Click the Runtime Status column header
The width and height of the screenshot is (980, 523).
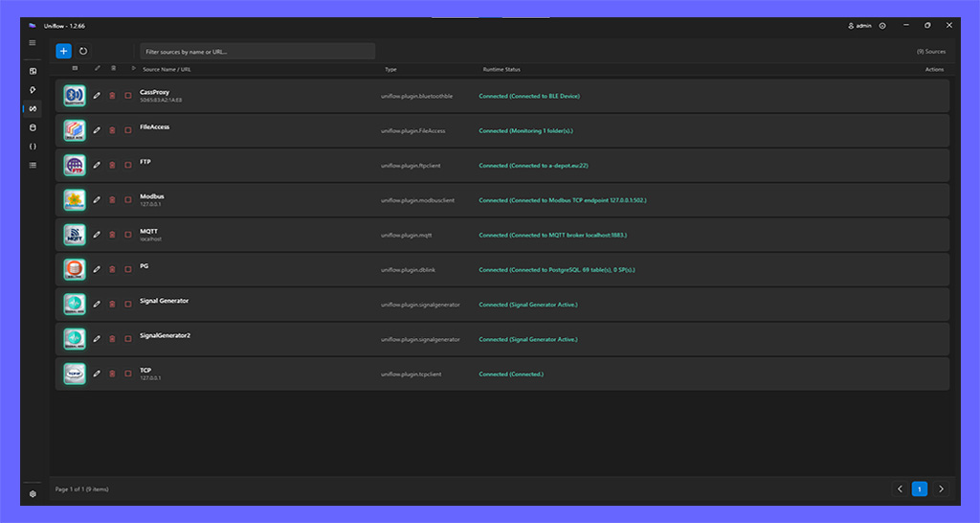pos(501,69)
